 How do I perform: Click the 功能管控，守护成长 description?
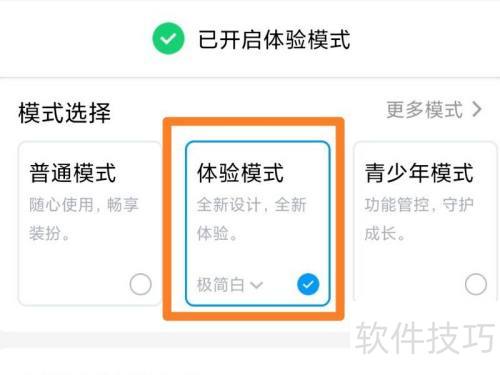point(419,219)
